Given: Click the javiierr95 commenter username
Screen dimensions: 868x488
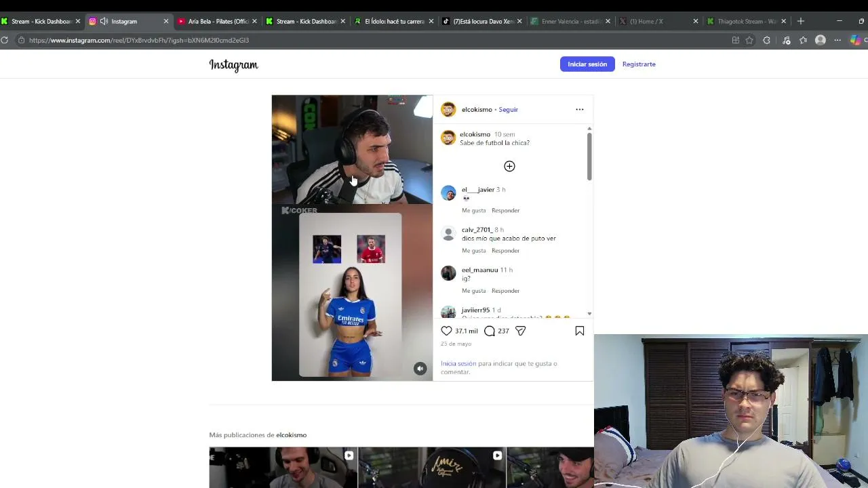Looking at the screenshot, I should 475,310.
